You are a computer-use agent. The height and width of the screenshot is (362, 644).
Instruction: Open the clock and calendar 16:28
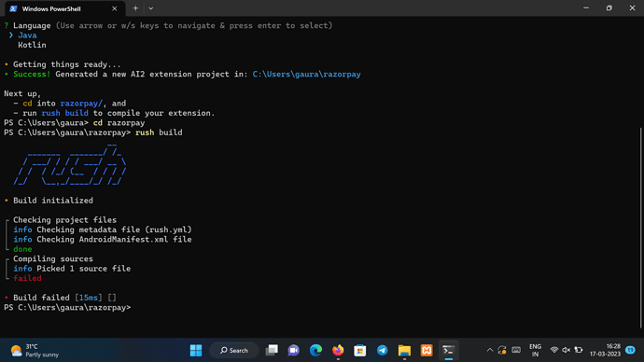pyautogui.click(x=605, y=351)
